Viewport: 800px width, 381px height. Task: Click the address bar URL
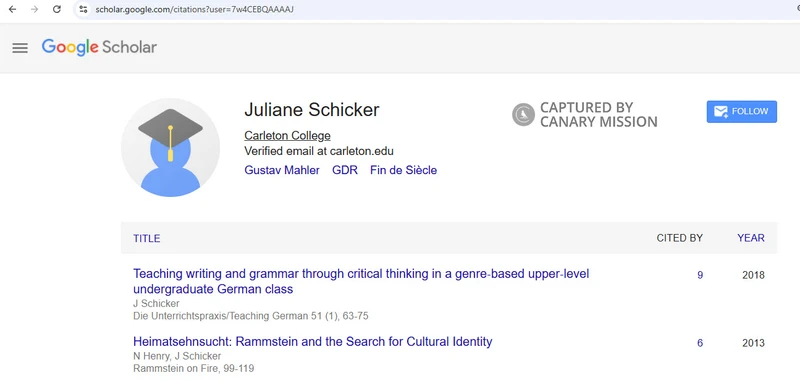pos(194,9)
